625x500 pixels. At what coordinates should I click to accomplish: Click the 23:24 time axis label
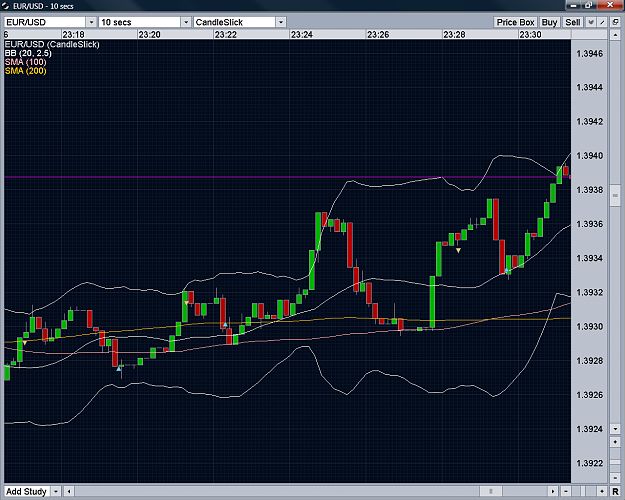point(302,35)
